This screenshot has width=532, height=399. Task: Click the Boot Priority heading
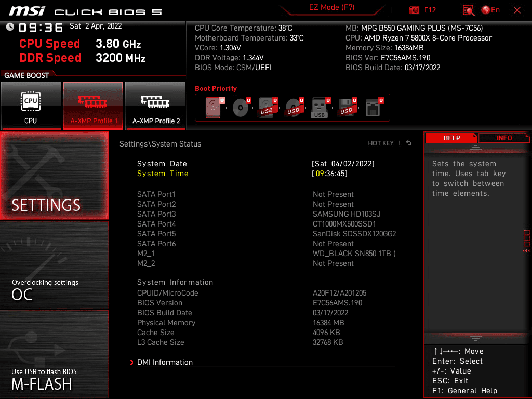coord(216,88)
